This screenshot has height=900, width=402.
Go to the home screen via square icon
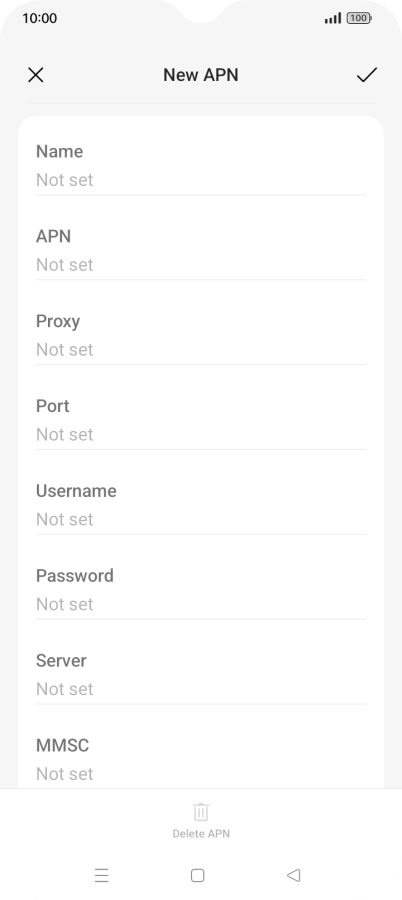tap(198, 875)
